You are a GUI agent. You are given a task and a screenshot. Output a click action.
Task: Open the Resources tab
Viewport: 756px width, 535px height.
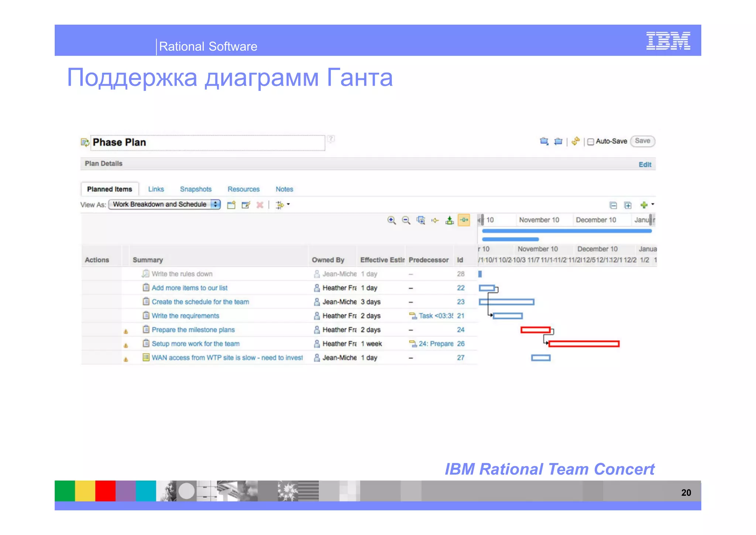click(x=244, y=189)
